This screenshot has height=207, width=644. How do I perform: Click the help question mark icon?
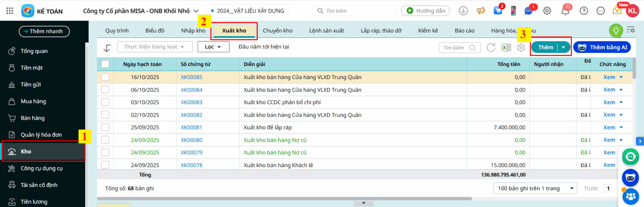(584, 11)
